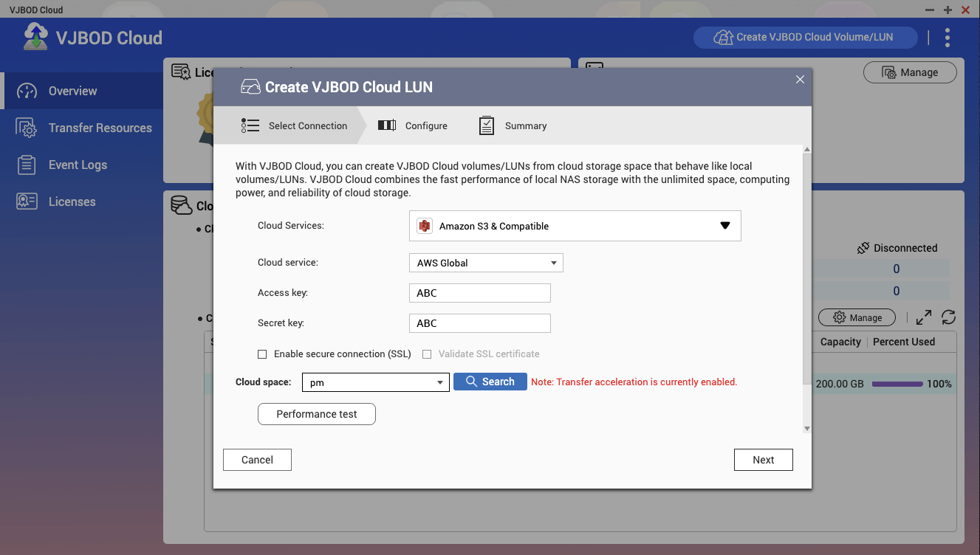This screenshot has width=980, height=555.
Task: Click the refresh icon beside Manage
Action: (x=949, y=317)
